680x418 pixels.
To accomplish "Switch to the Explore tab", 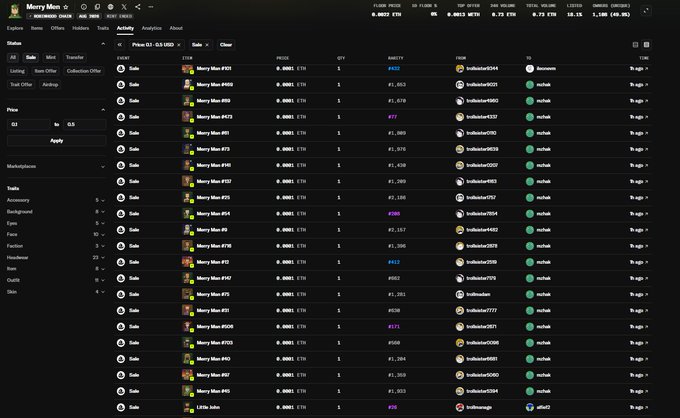I will tap(15, 28).
